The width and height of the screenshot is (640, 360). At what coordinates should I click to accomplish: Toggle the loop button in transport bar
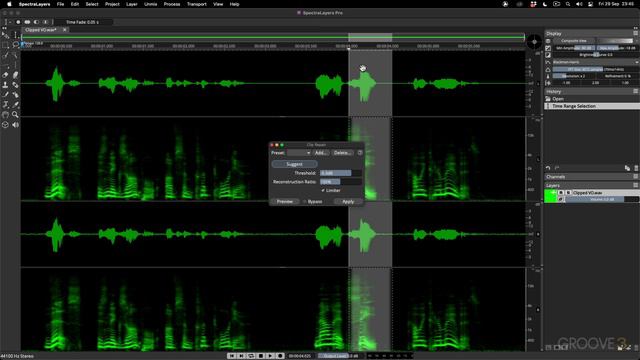point(251,356)
